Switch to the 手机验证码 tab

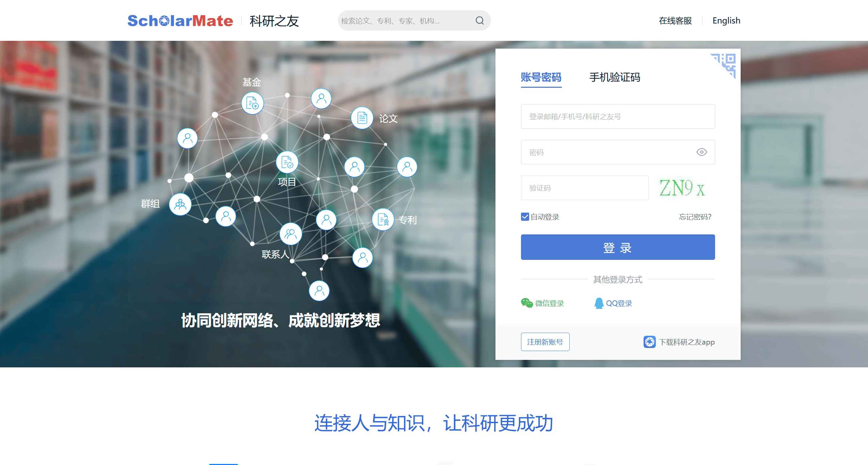[615, 77]
